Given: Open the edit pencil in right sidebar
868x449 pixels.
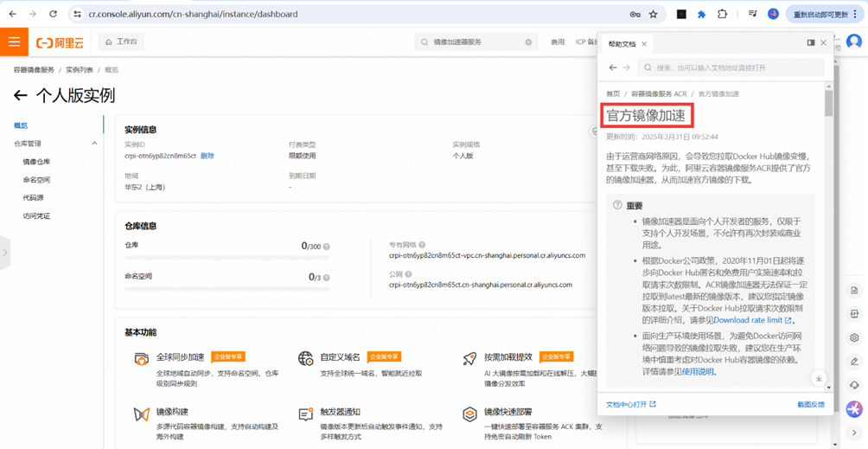Looking at the screenshot, I should pos(854,362).
